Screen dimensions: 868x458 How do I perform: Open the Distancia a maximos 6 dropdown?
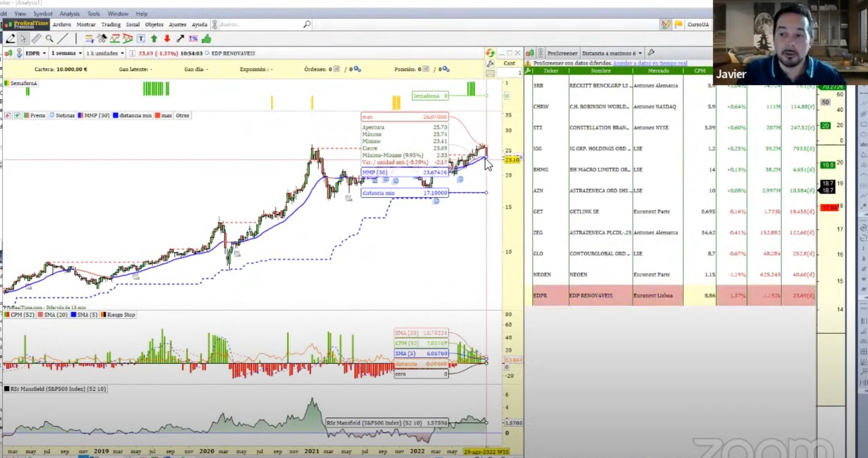pos(612,53)
